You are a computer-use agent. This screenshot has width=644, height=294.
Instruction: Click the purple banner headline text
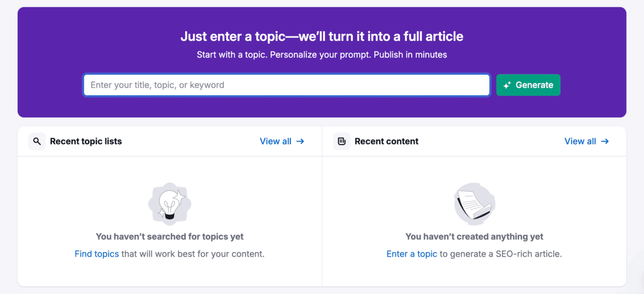pos(322,36)
